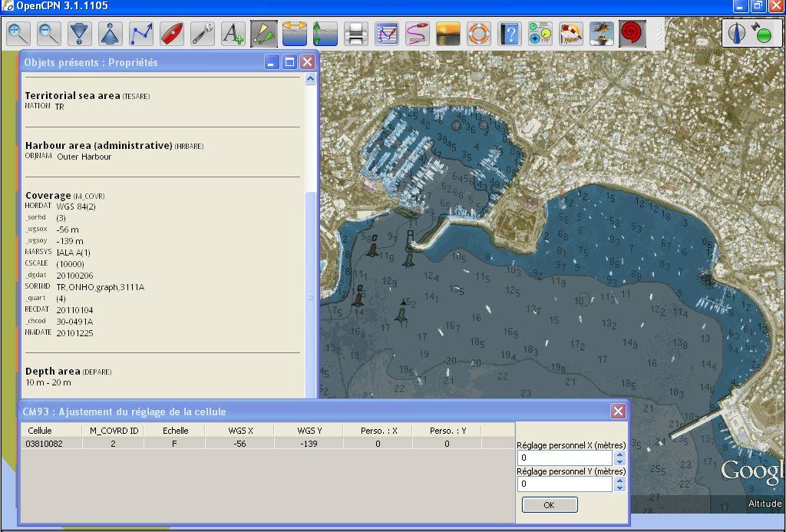The width and height of the screenshot is (786, 532).
Task: Open settings with the wrench icon
Action: (203, 34)
